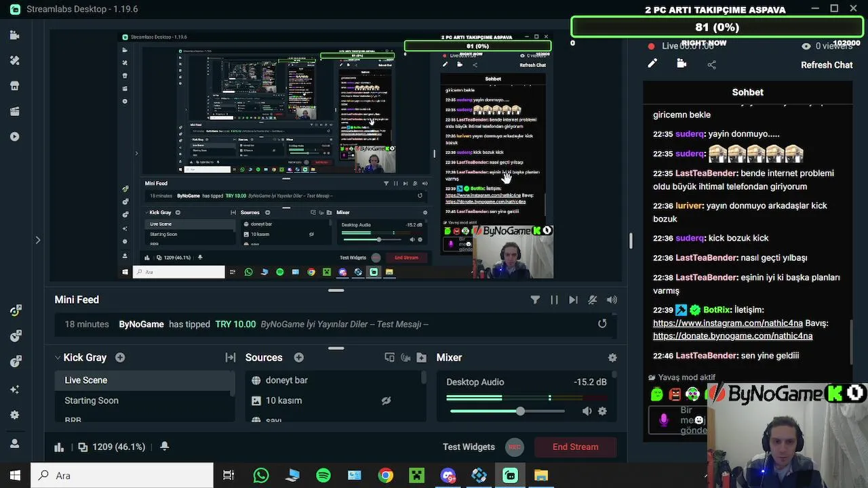Click the purple microphone icon in chat input
This screenshot has width=868, height=488.
pyautogui.click(x=664, y=420)
